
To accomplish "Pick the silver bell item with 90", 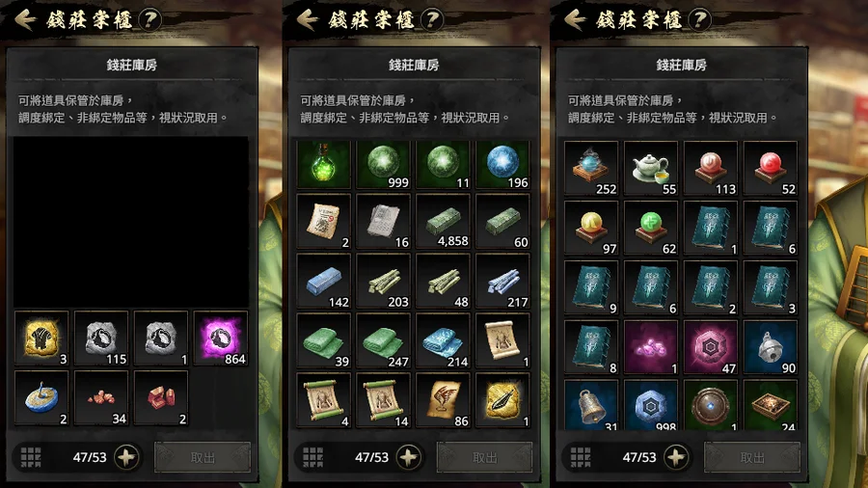I will coord(771,347).
